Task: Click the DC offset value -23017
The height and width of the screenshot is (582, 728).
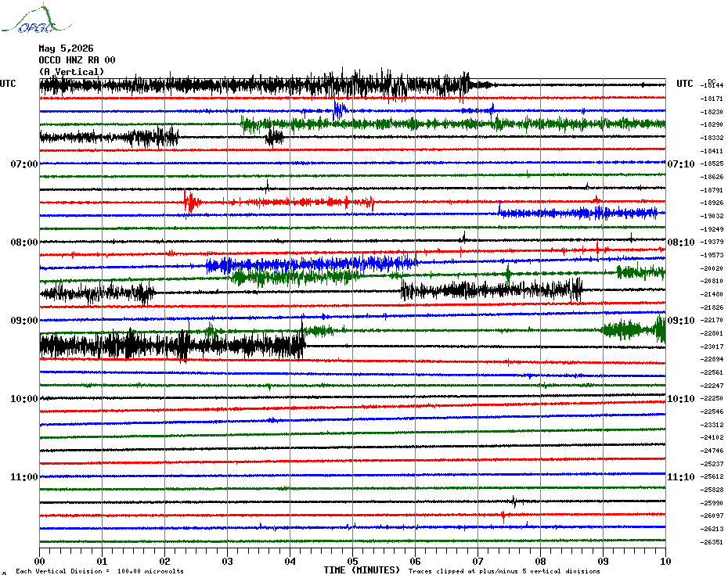Action: pos(712,347)
